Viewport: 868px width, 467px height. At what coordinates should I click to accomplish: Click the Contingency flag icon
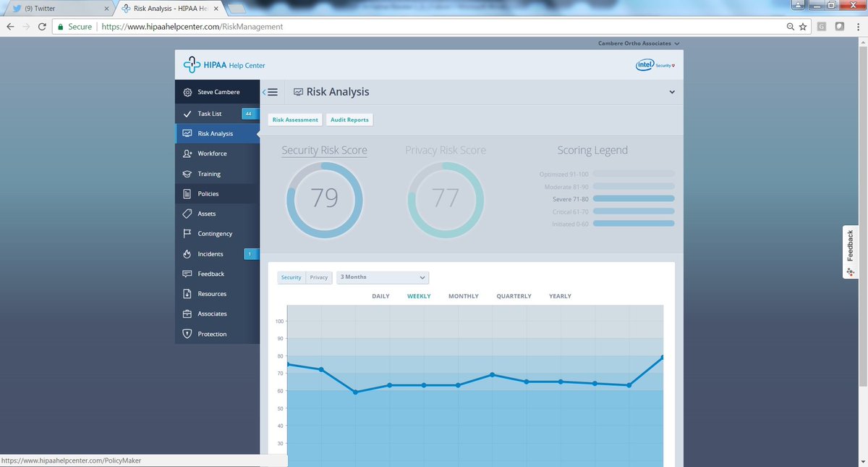click(187, 234)
